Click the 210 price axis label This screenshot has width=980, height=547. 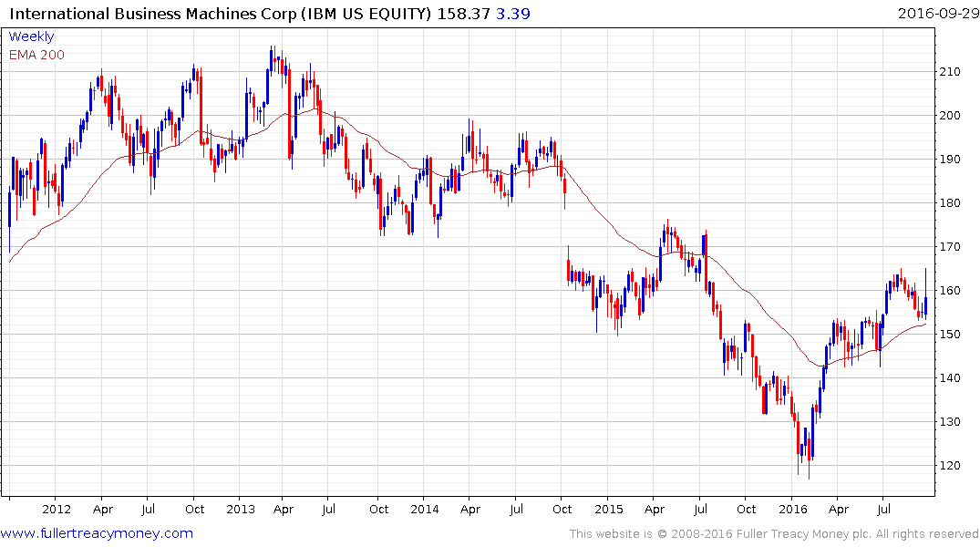coord(950,72)
